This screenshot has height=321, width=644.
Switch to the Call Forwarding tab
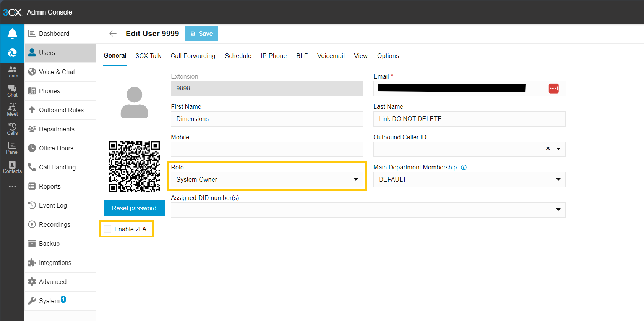193,56
